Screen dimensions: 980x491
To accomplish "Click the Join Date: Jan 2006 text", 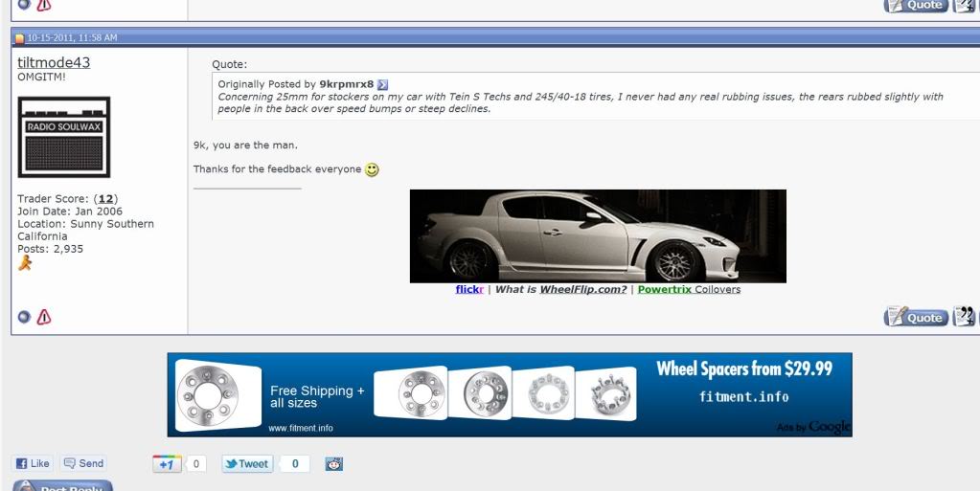I will [70, 212].
